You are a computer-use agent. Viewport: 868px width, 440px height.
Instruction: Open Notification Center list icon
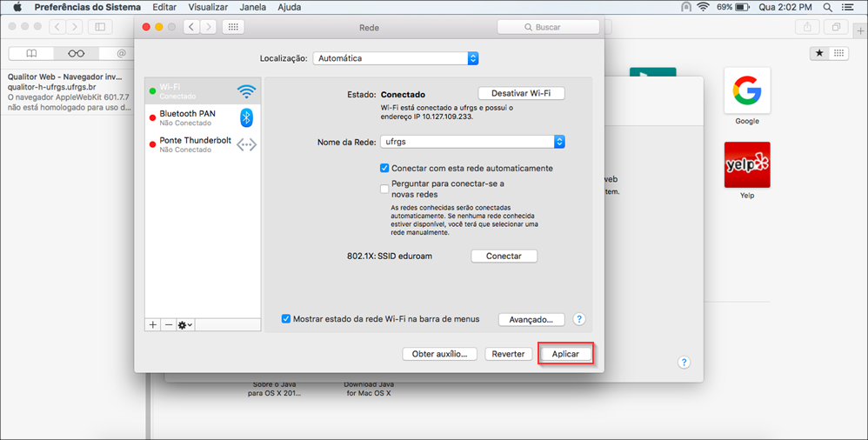tap(847, 7)
